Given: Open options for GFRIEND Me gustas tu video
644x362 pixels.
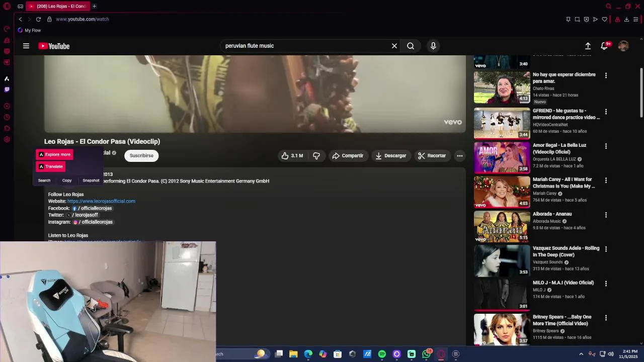Looking at the screenshot, I should coord(606,112).
